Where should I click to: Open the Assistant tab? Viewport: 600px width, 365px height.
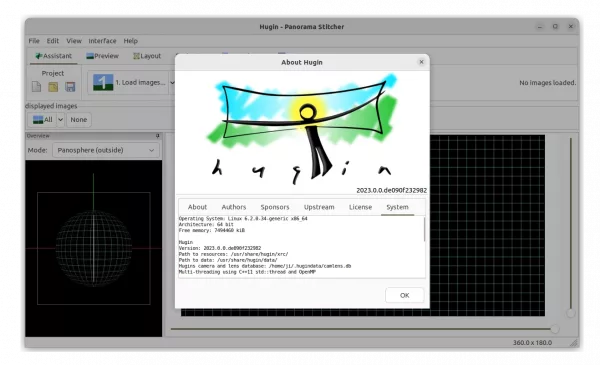[54, 56]
